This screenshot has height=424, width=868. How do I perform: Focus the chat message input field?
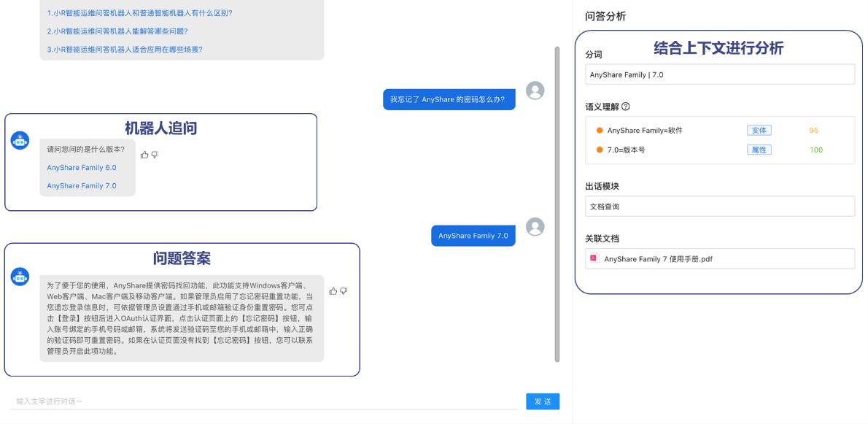263,401
